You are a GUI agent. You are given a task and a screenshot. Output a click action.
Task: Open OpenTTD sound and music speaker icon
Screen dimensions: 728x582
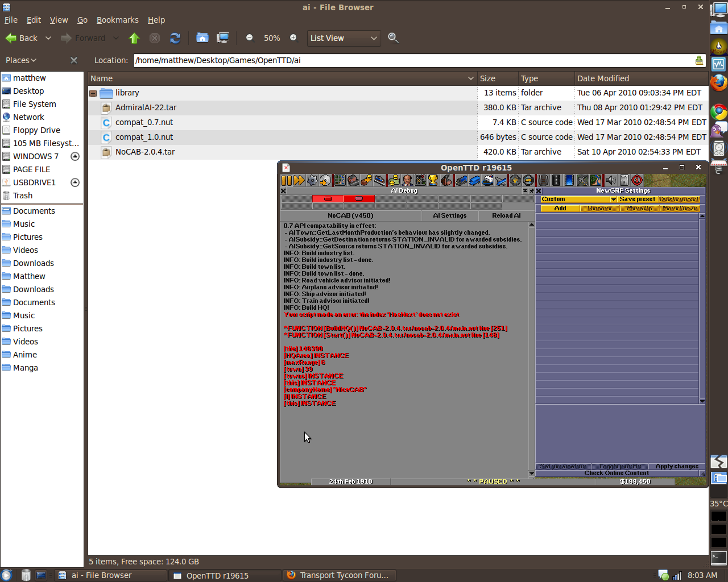pyautogui.click(x=611, y=180)
